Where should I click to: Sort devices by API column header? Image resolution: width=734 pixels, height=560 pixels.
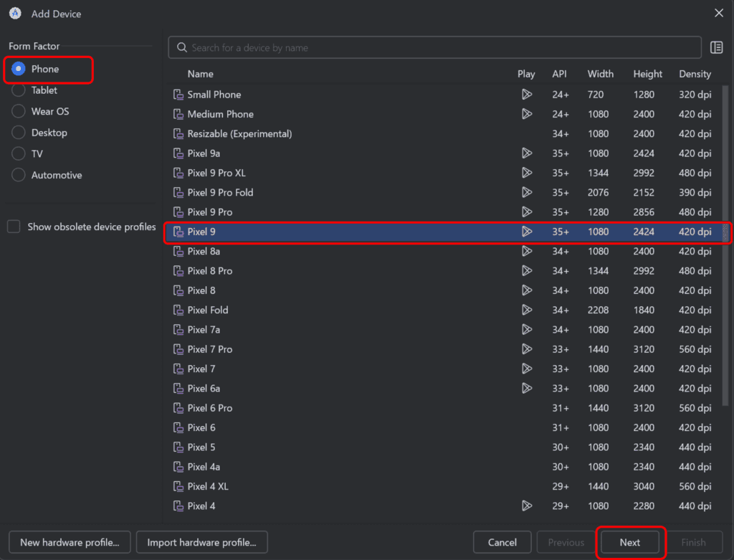pos(559,74)
